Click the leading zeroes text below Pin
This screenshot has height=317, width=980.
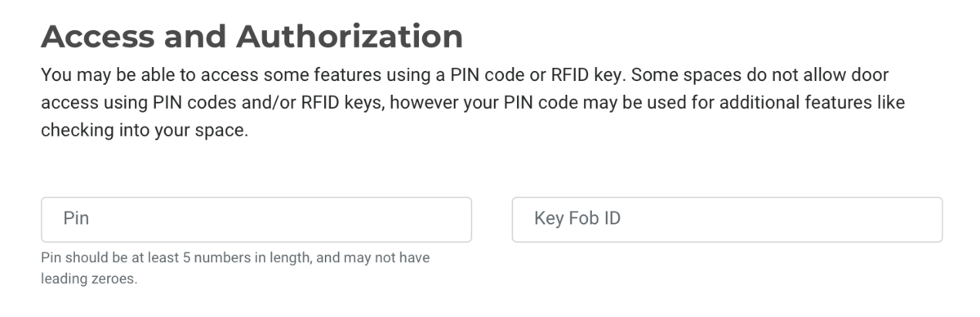click(x=89, y=279)
